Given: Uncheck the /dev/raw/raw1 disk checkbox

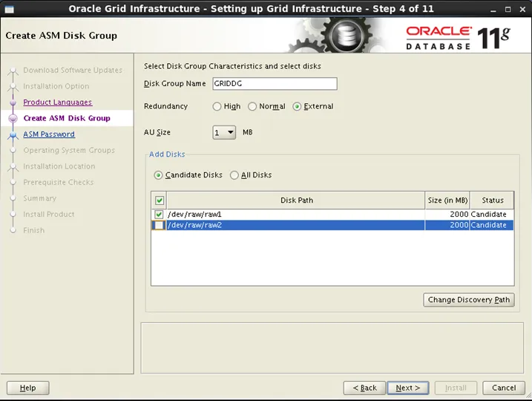Looking at the screenshot, I should pos(159,215).
